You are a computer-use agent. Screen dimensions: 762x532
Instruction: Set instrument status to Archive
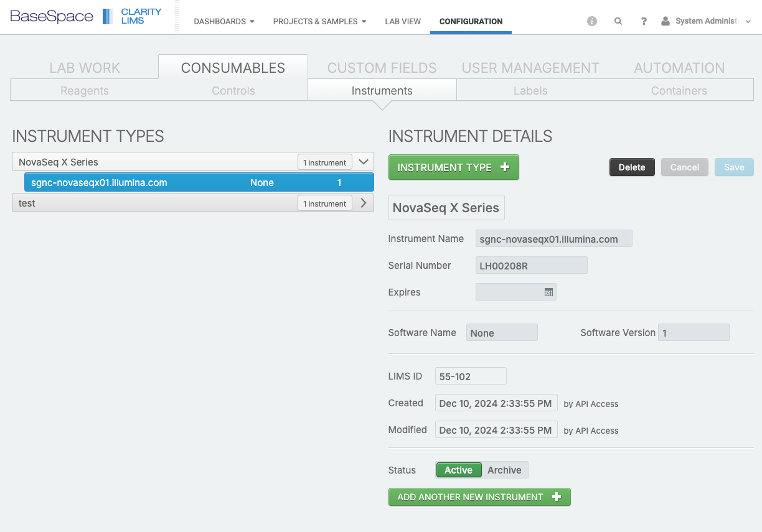coord(504,470)
